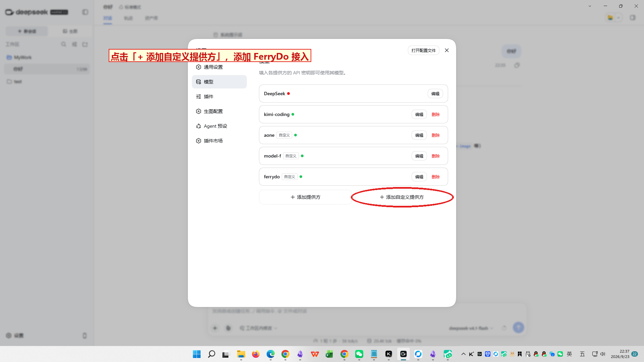Open Windows taskbar search

point(211,354)
